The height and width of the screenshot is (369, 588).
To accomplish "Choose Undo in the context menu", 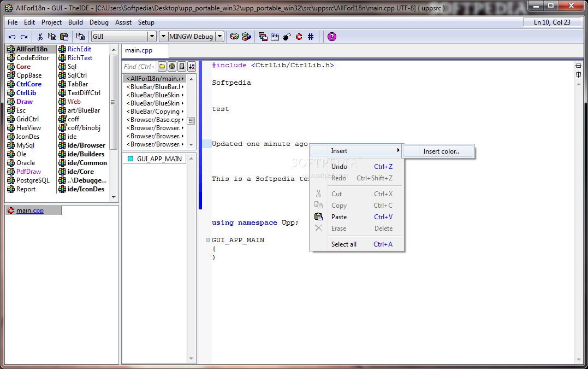I will pyautogui.click(x=357, y=166).
